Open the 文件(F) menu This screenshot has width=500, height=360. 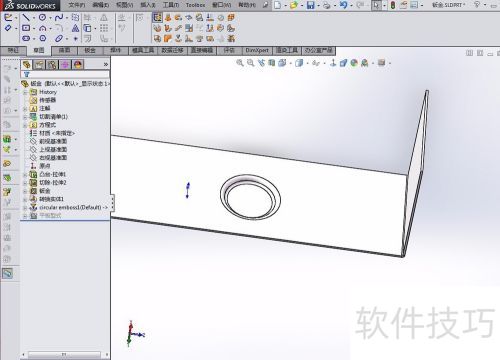77,5
